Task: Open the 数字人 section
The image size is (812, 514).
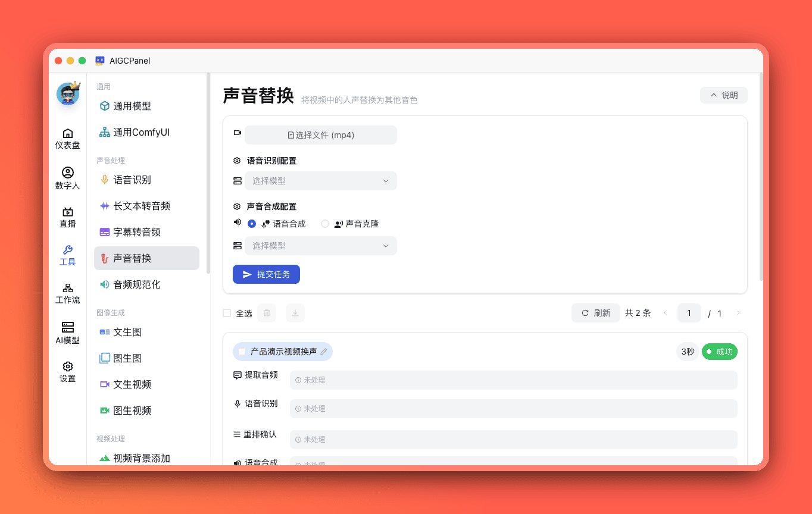Action: 68,178
